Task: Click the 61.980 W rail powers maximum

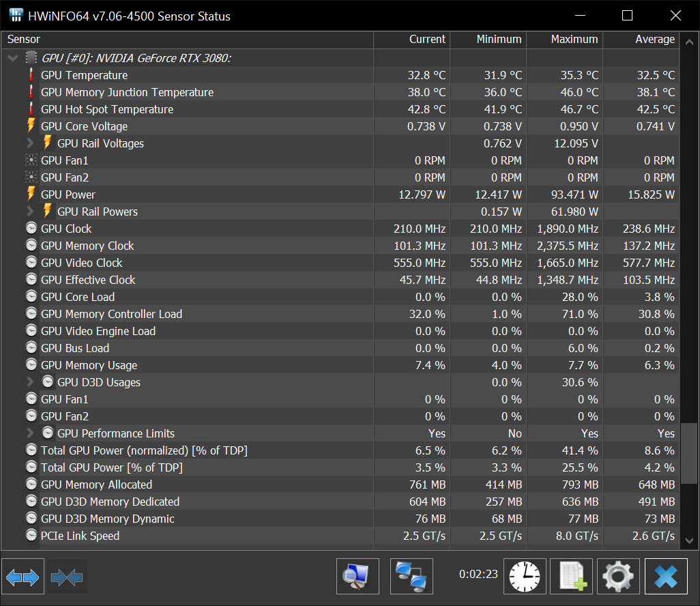Action: pos(574,212)
